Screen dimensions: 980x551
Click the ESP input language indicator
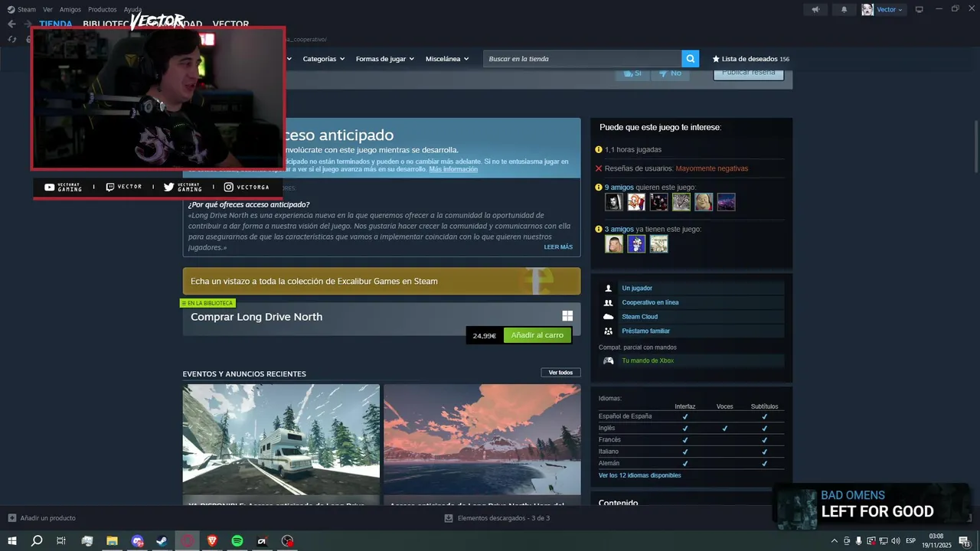point(911,541)
